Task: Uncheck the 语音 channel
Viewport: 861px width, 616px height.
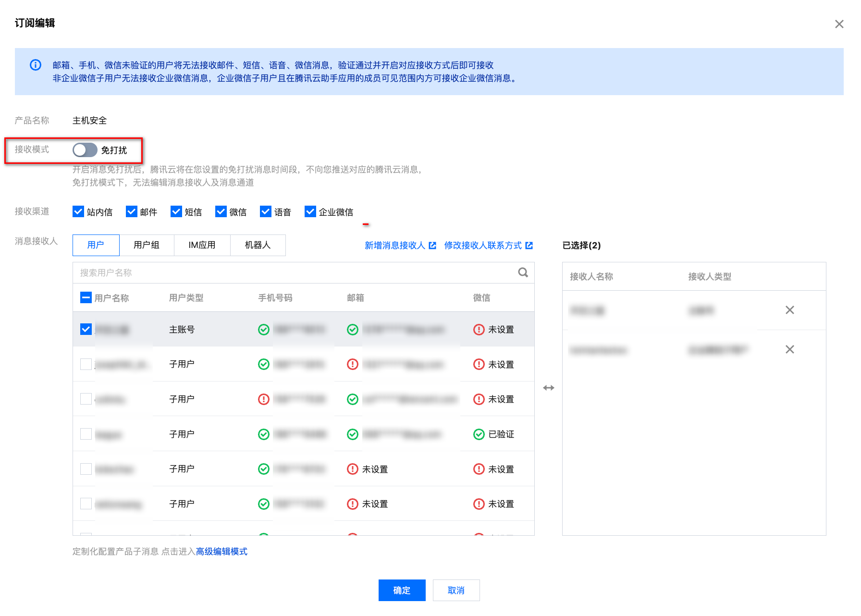Action: (266, 211)
